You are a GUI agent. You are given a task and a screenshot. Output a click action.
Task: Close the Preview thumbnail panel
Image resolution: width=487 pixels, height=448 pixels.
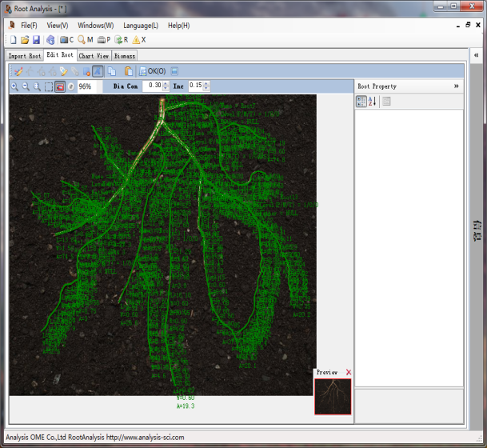pyautogui.click(x=349, y=372)
